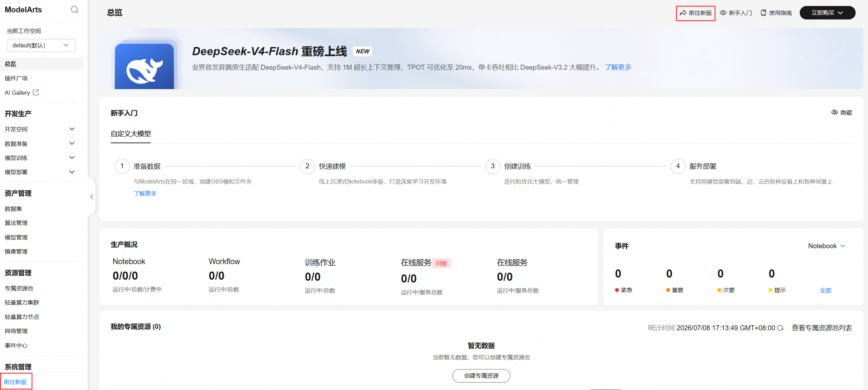Click the NEW badge in banner title

pyautogui.click(x=363, y=51)
